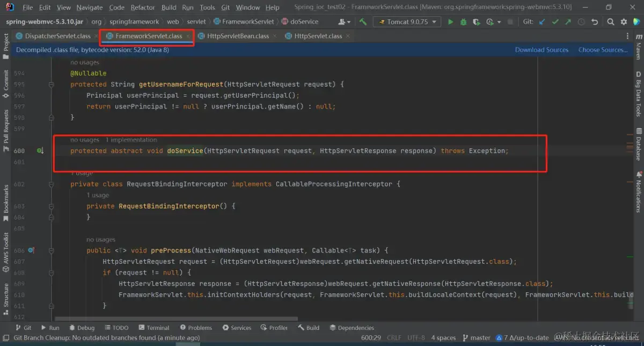The width and height of the screenshot is (644, 346).
Task: Open the Dependencies tool window
Action: coord(352,328)
